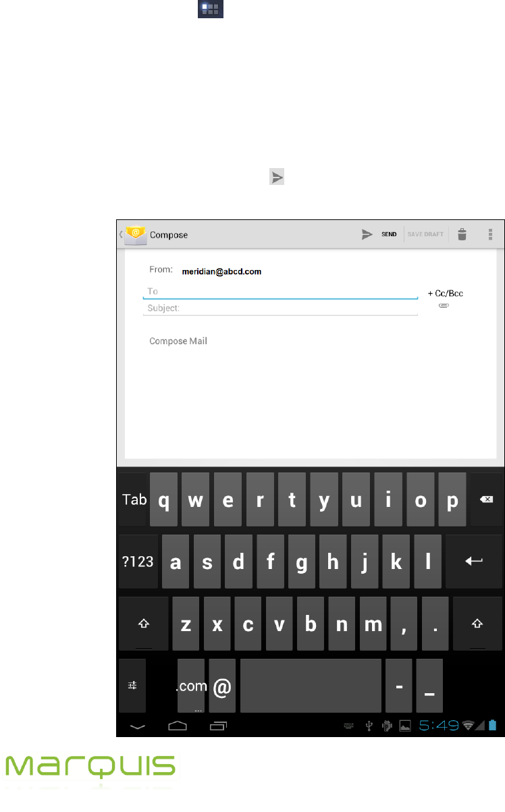Tap the b key

(311, 624)
